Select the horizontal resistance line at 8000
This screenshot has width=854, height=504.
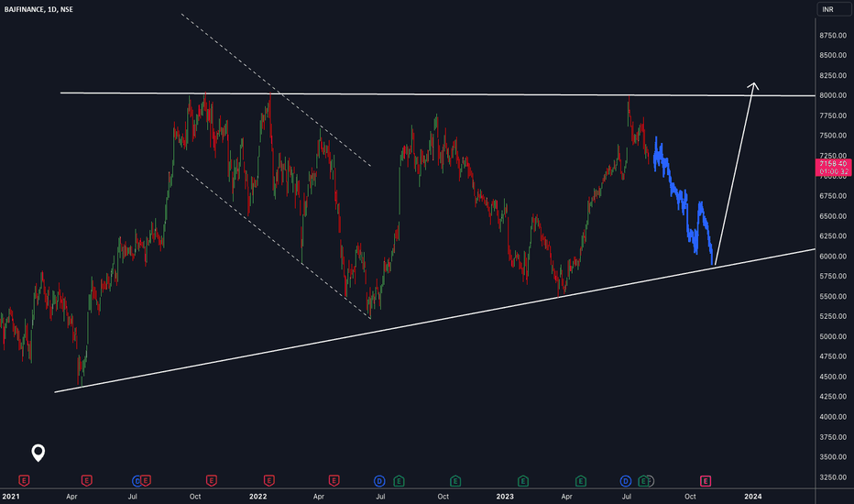point(436,94)
